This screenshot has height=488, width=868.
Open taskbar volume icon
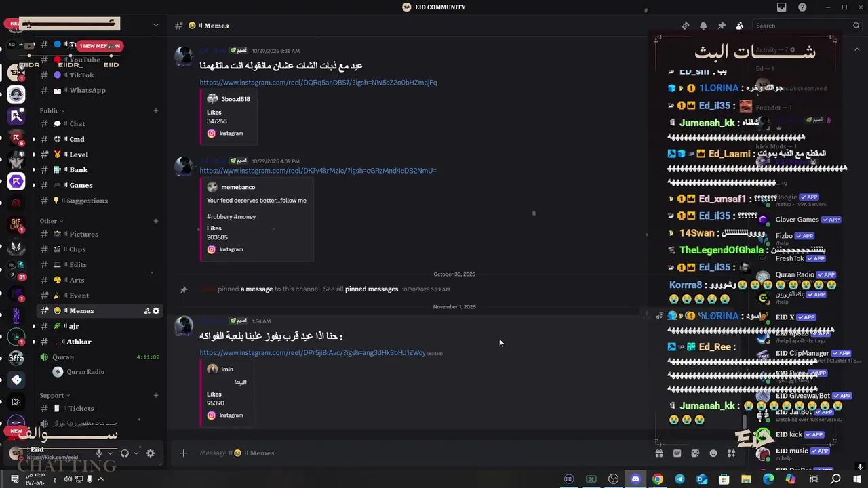point(68,479)
